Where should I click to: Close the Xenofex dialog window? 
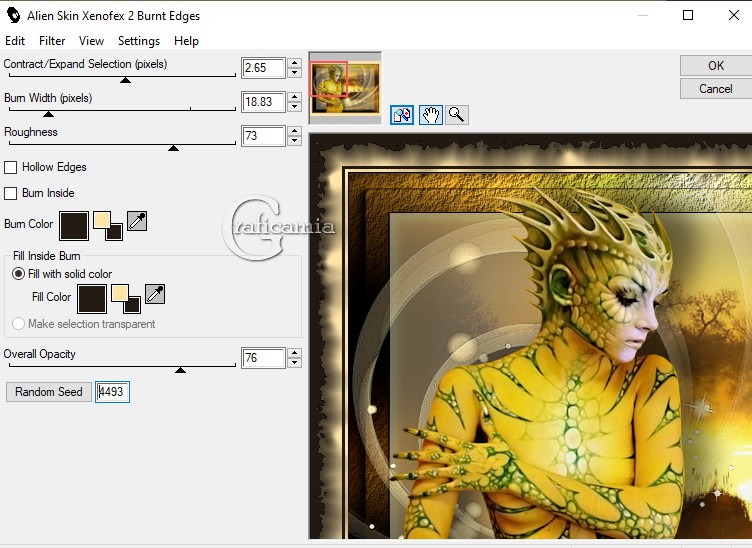(x=734, y=15)
